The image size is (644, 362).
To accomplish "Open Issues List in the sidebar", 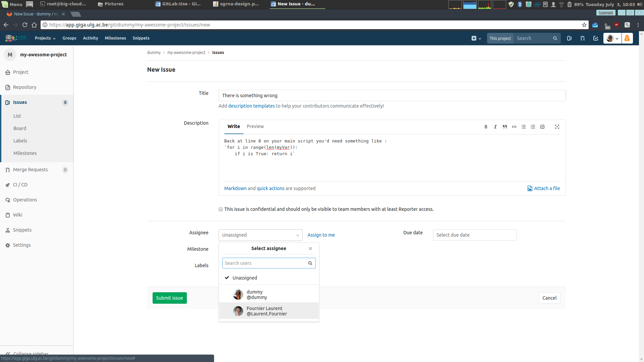I will (x=17, y=116).
